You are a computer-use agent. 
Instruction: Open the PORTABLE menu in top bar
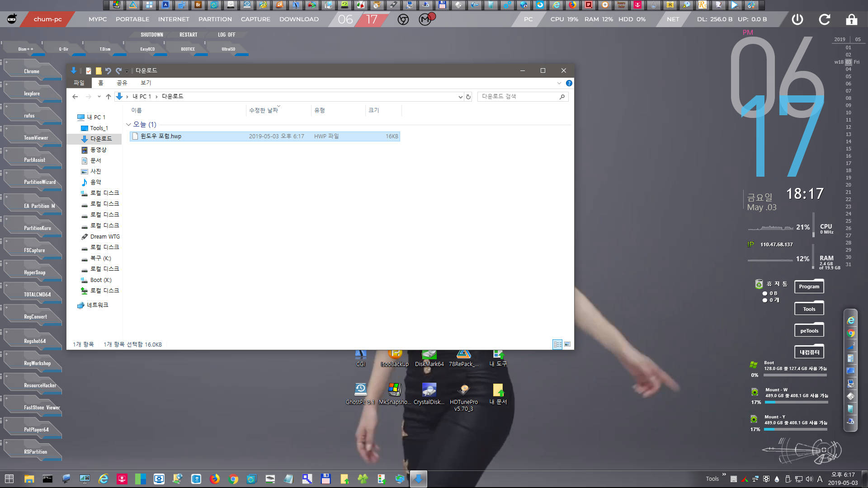pyautogui.click(x=132, y=19)
